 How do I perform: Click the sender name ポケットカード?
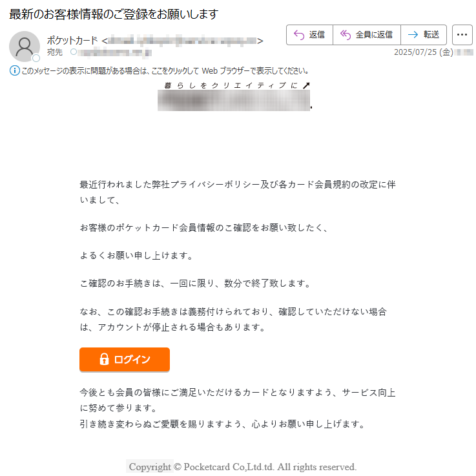72,41
